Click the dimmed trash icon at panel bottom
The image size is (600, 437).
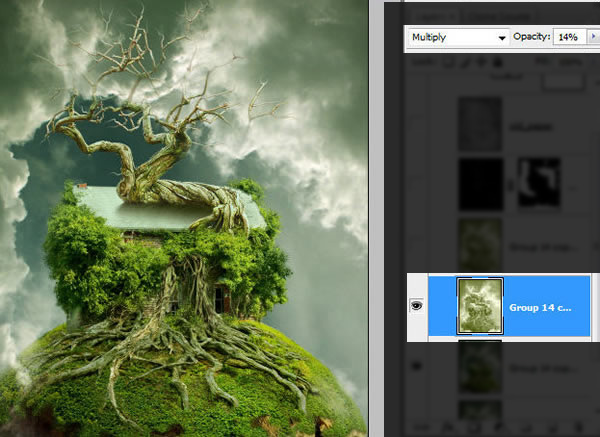tap(580, 429)
